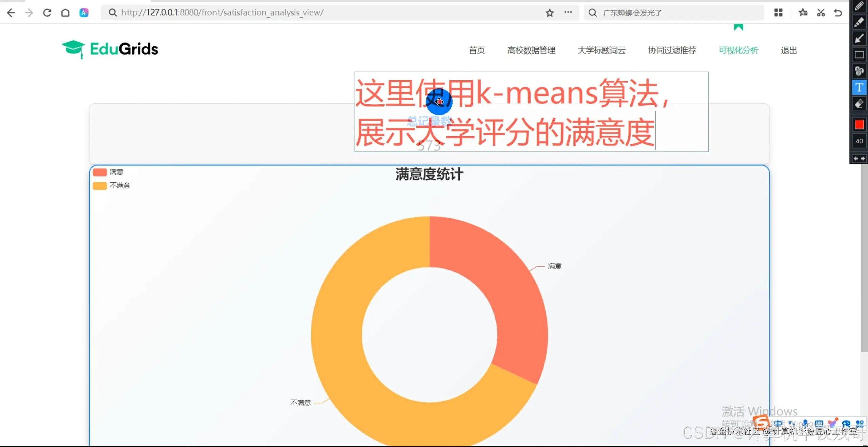Click the page vertical scrollbar
This screenshot has height=447, width=868.
pyautogui.click(x=864, y=258)
